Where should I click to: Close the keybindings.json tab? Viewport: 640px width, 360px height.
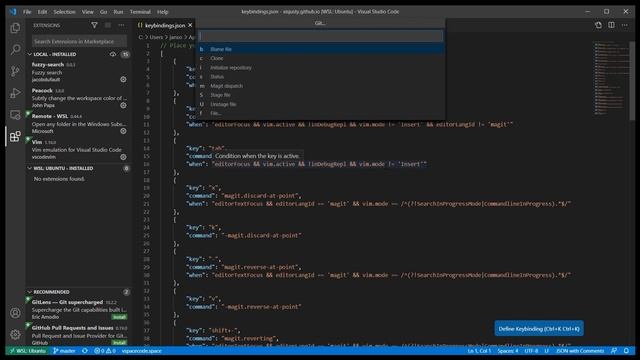click(190, 25)
